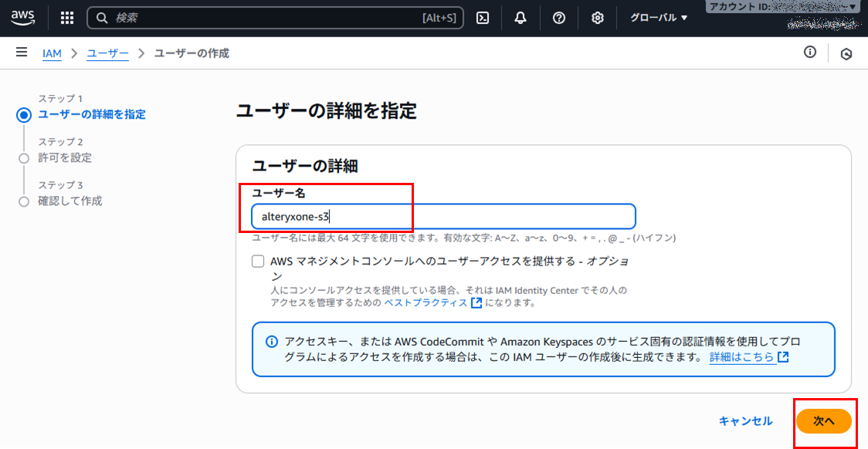
Task: Toggle the hamburger side navigation menu
Action: [22, 52]
